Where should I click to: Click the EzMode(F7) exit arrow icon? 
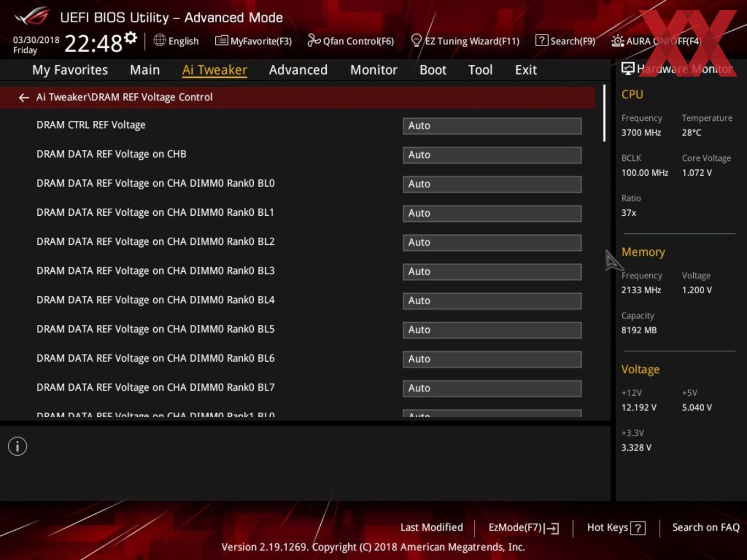coord(552,528)
